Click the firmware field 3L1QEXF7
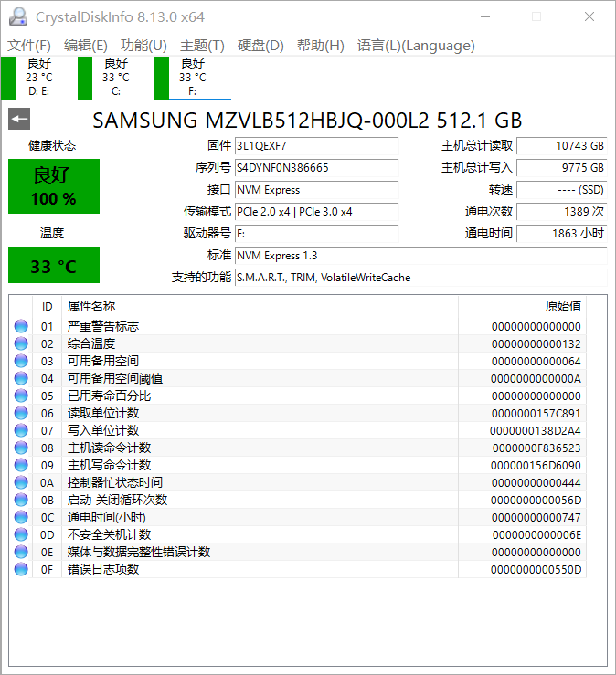The image size is (616, 675). point(316,146)
